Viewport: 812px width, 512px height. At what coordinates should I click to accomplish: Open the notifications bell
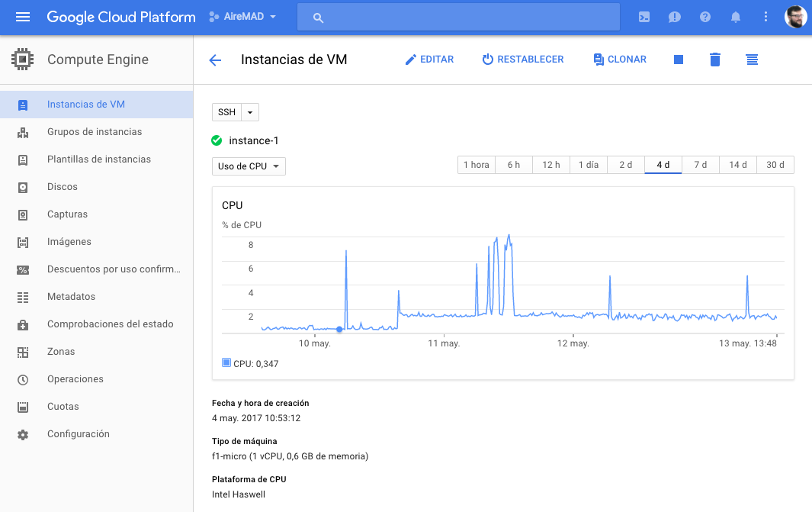pos(736,17)
